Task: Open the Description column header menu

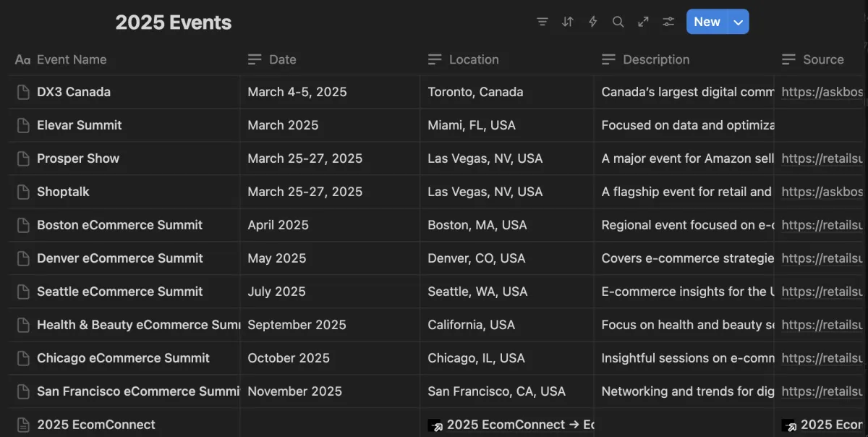Action: tap(655, 59)
